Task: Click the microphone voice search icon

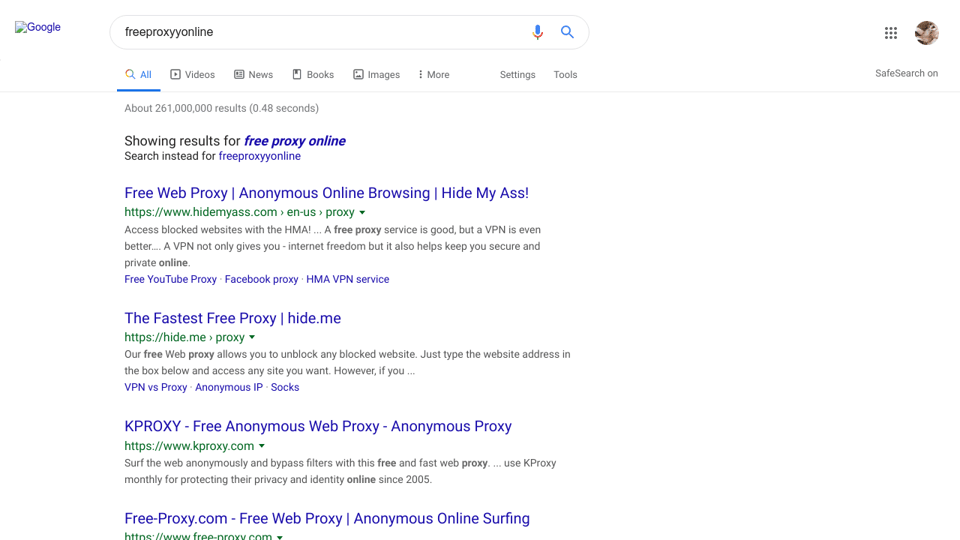Action: 537,32
